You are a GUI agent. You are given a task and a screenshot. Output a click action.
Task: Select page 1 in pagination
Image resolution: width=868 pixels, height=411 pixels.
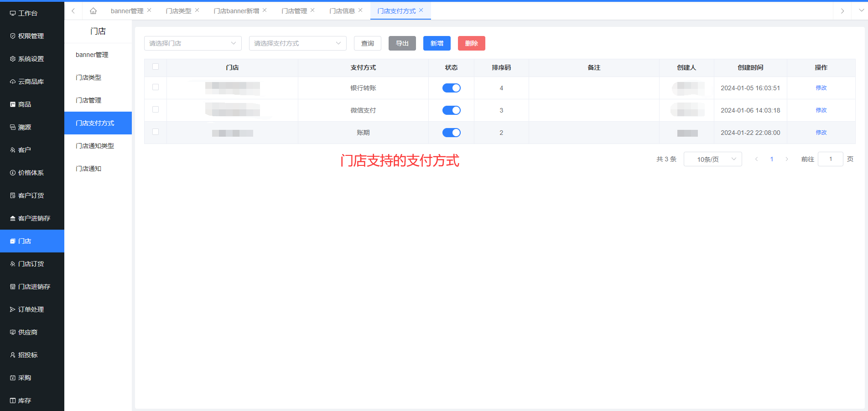(x=772, y=159)
